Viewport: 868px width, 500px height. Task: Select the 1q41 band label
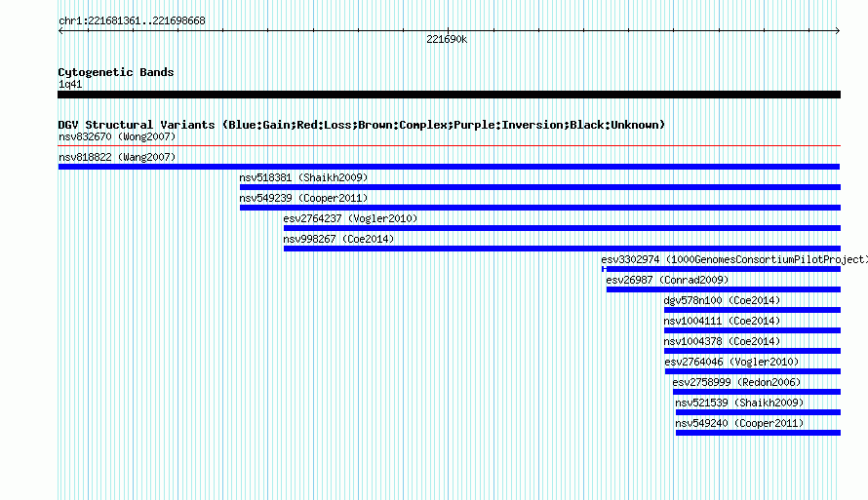pyautogui.click(x=70, y=84)
